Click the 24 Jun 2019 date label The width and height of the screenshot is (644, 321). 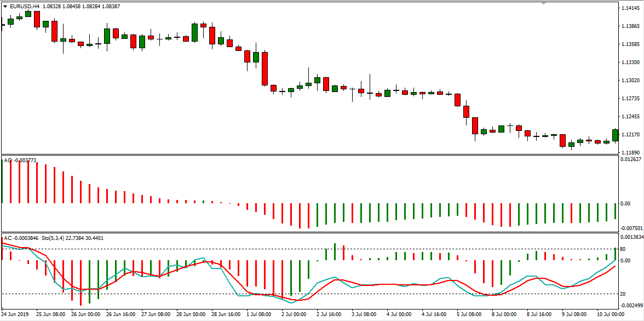(15, 315)
